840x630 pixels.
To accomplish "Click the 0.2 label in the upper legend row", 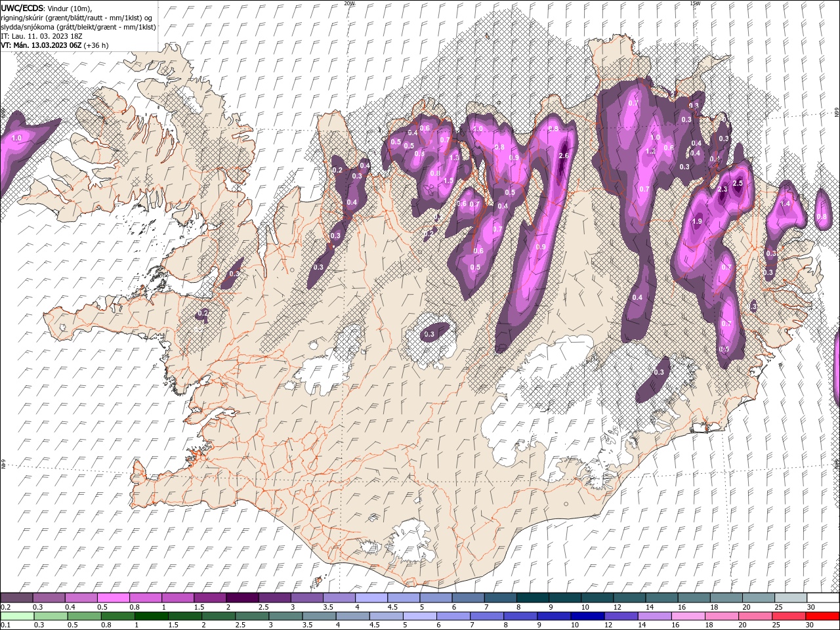I will [5, 607].
